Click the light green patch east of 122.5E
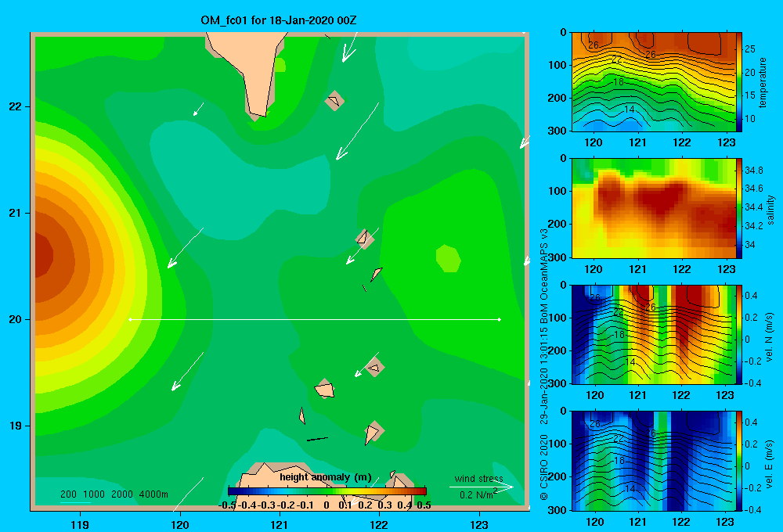 click(448, 258)
